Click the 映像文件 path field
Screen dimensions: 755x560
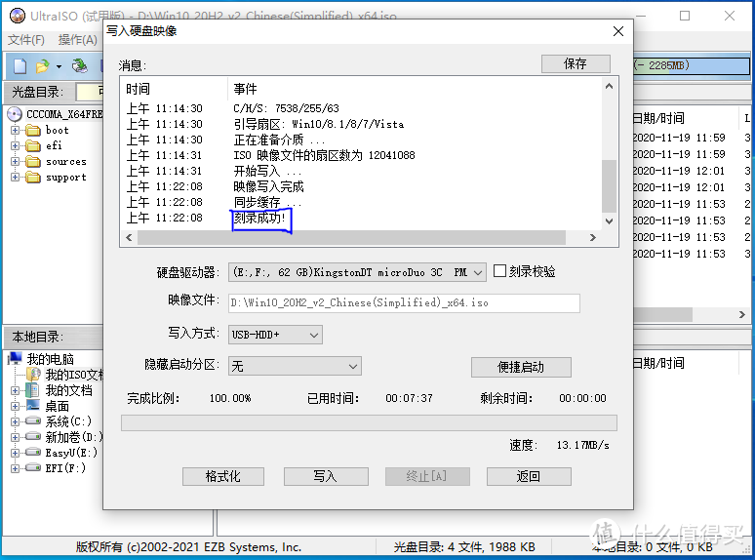point(404,302)
